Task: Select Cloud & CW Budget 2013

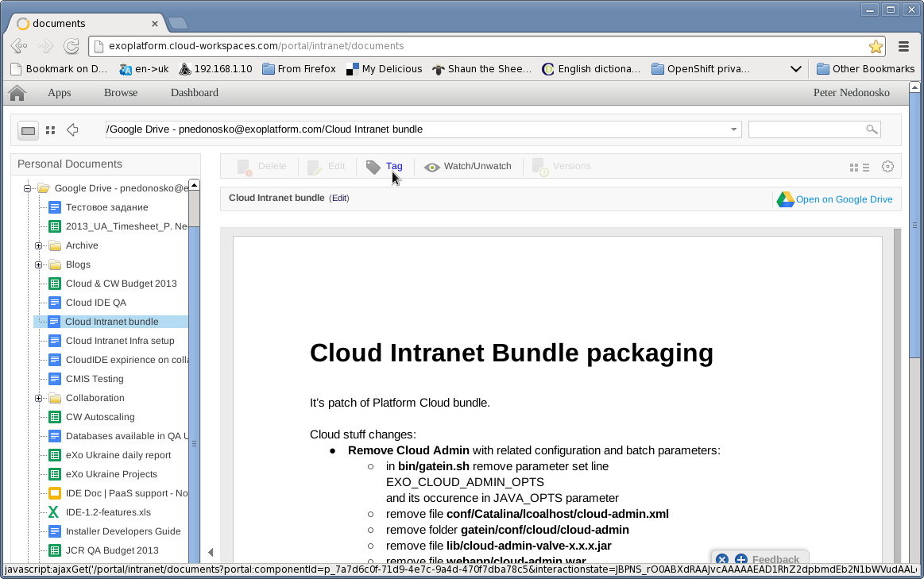Action: point(121,284)
